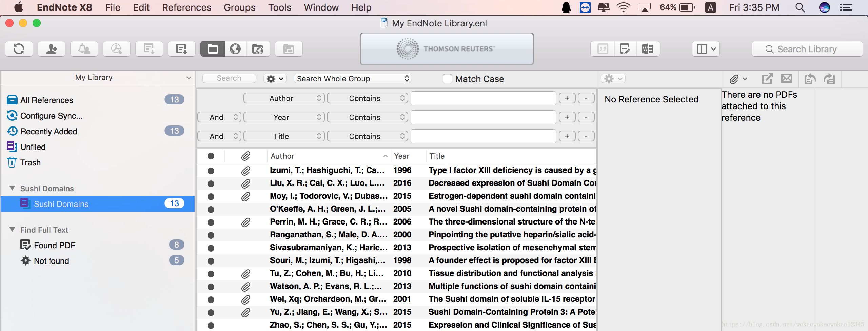This screenshot has height=331, width=868.
Task: Switch to Local Library mode folder icon
Action: click(x=213, y=49)
